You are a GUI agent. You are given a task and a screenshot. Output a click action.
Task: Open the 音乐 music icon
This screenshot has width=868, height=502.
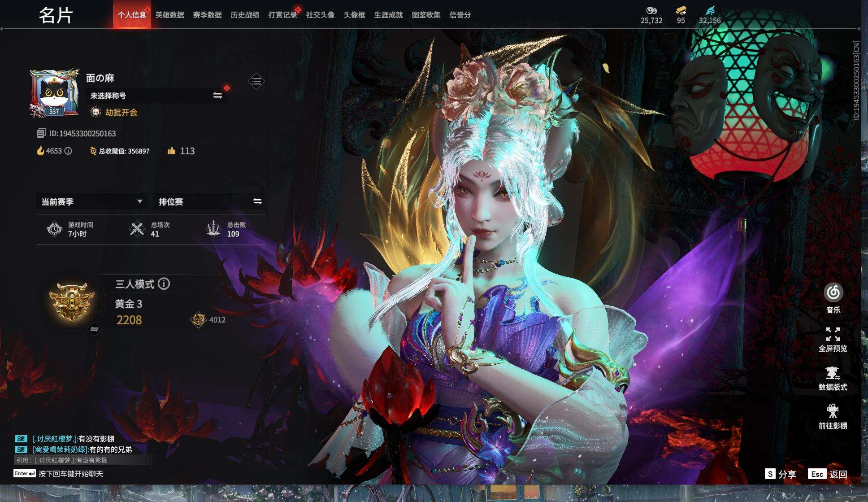pos(833,293)
